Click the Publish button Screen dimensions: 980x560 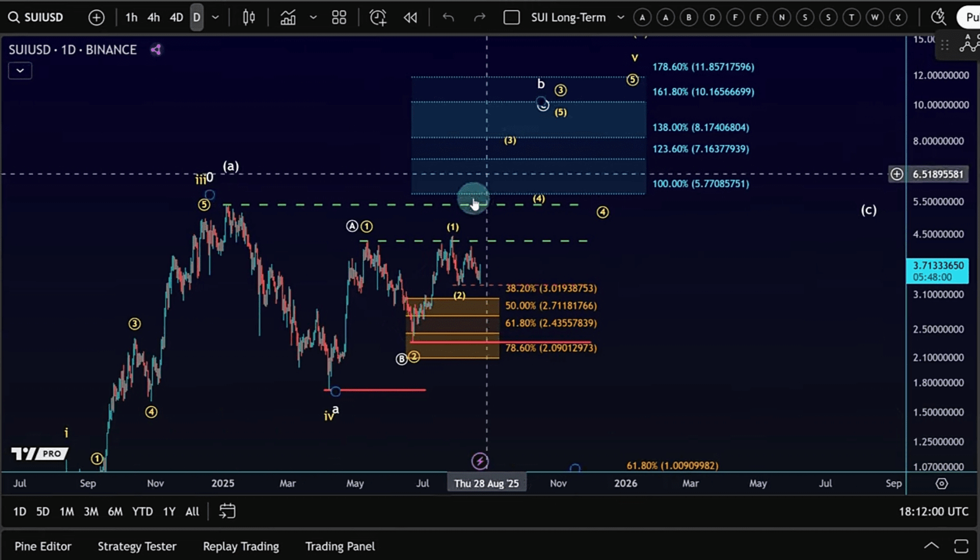969,18
